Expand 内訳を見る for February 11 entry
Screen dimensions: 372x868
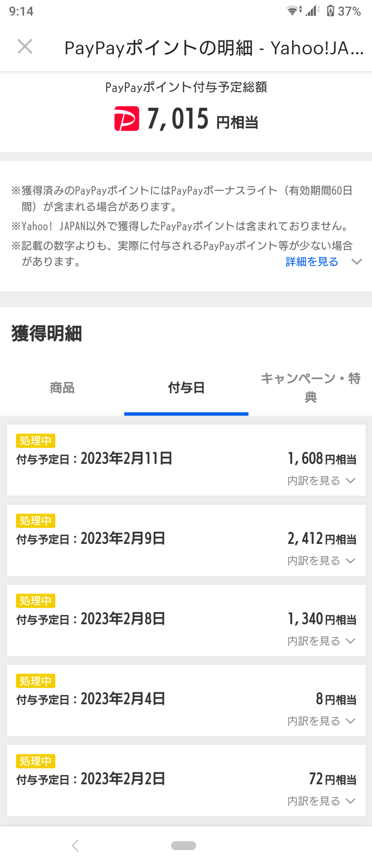pos(321,480)
